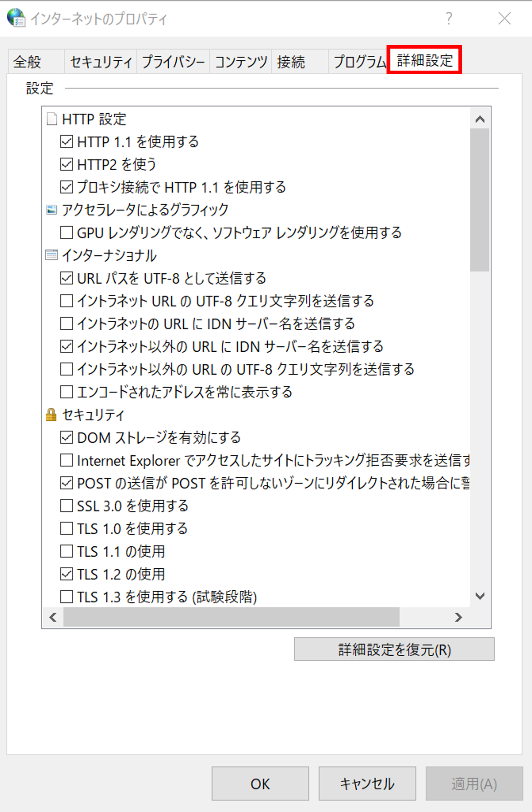This screenshot has height=812, width=532.
Task: Click the HTTP 設定 page icon
Action: 52,119
